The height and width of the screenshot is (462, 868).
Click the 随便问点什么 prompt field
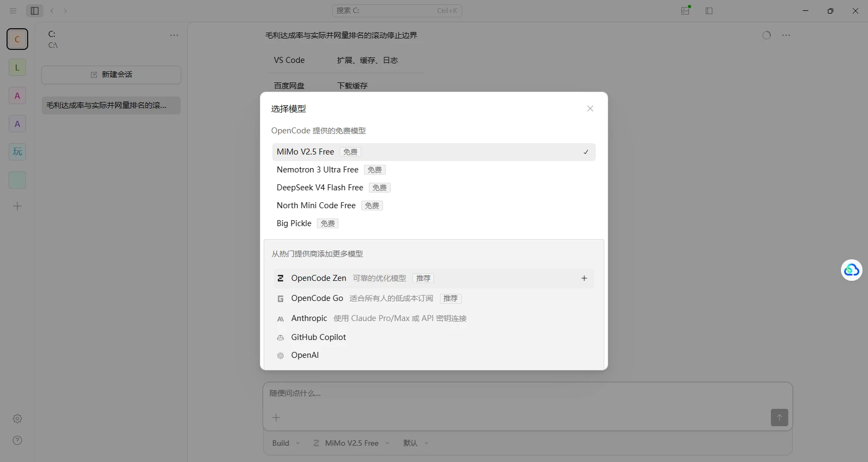pos(527,394)
